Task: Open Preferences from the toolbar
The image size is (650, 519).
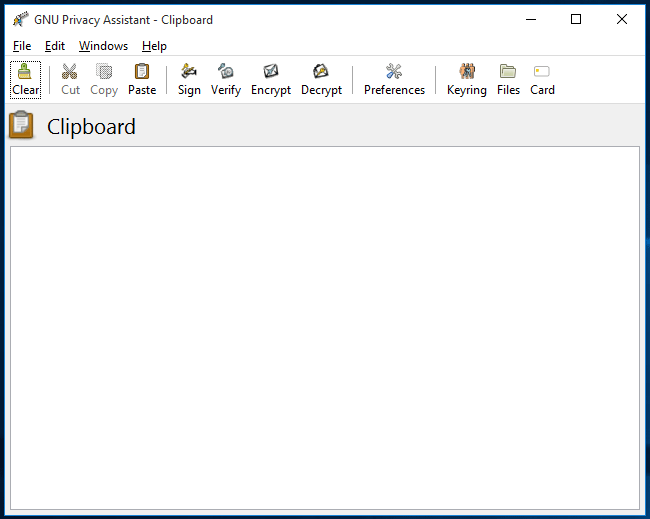Action: click(394, 80)
